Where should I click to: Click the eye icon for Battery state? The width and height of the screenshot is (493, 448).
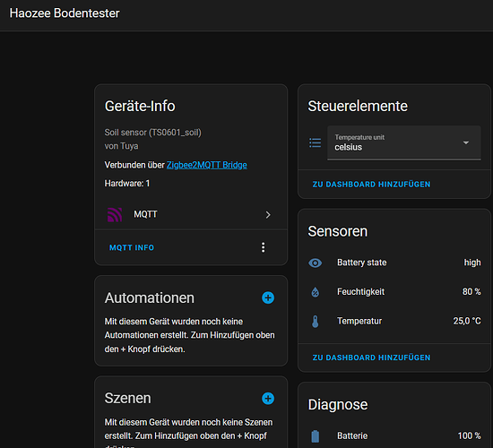pos(315,263)
